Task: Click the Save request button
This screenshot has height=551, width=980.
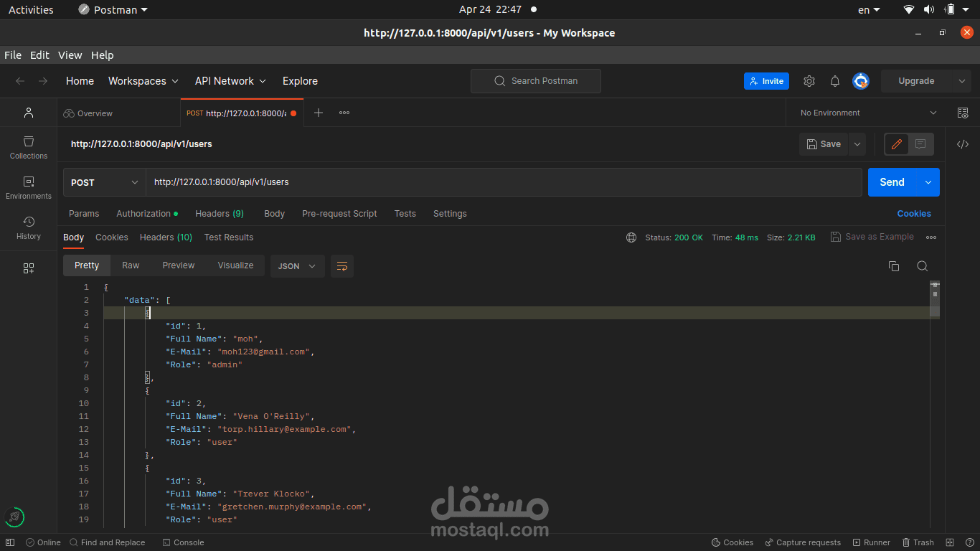Action: pyautogui.click(x=824, y=144)
